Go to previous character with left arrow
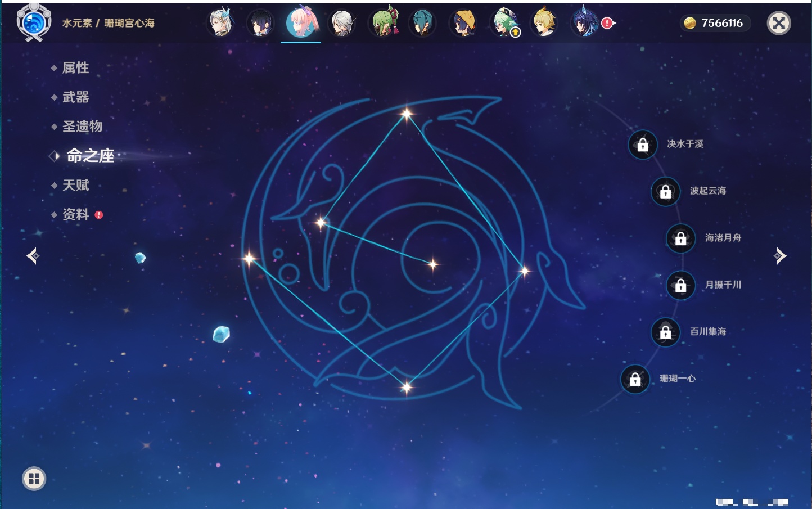 click(33, 256)
